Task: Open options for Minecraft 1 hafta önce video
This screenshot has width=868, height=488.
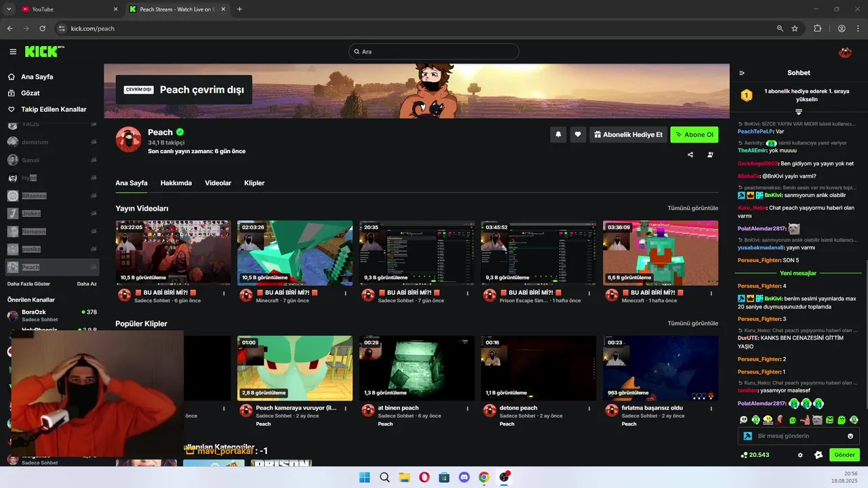Action: [711, 293]
